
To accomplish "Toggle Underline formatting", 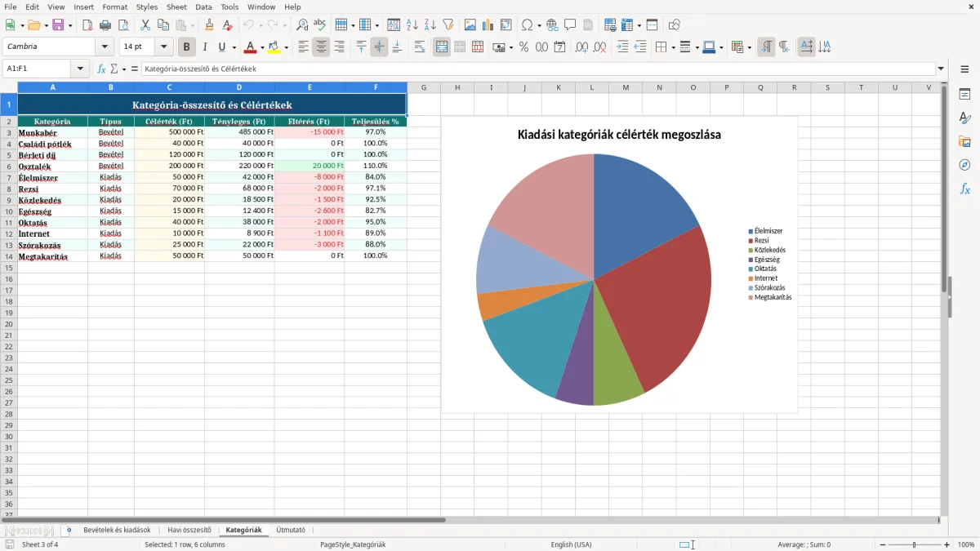I will pyautogui.click(x=221, y=47).
